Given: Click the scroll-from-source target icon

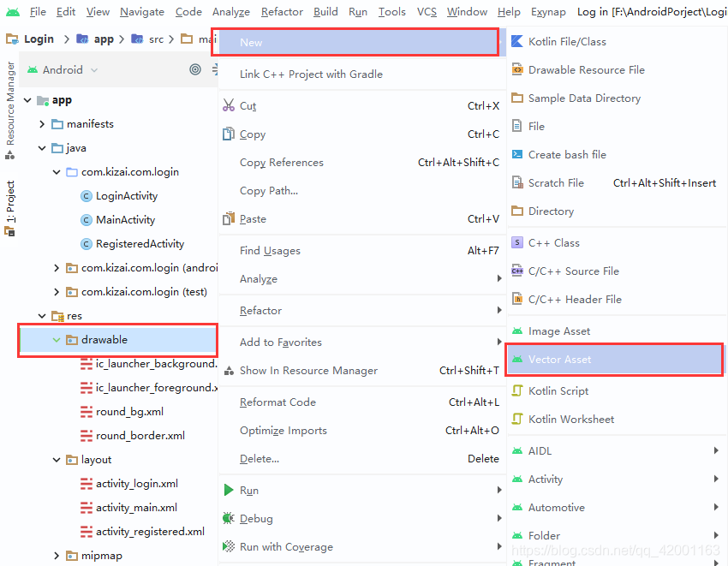Looking at the screenshot, I should click(195, 69).
